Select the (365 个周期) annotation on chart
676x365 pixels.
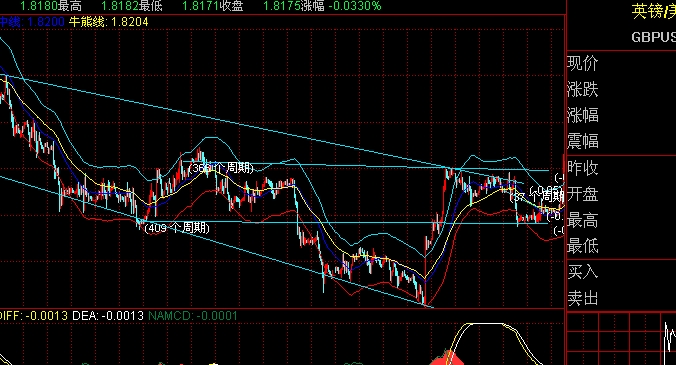coord(221,168)
